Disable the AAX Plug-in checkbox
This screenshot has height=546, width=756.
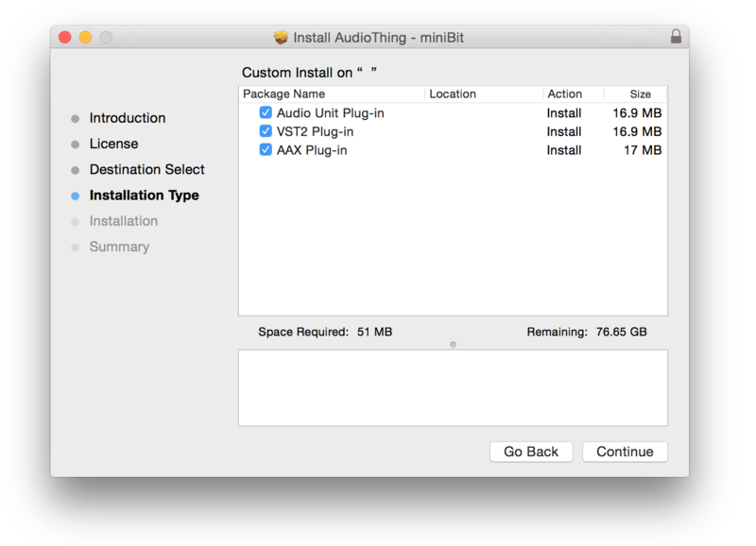[266, 150]
